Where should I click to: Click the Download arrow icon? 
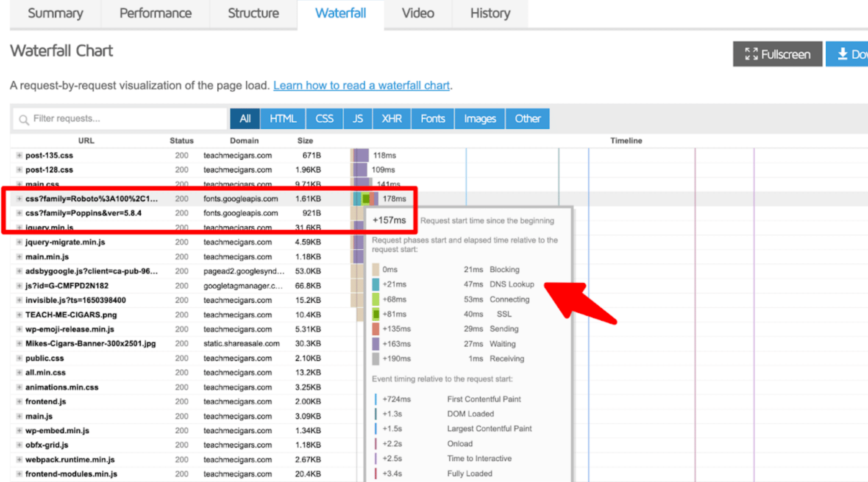pyautogui.click(x=842, y=54)
